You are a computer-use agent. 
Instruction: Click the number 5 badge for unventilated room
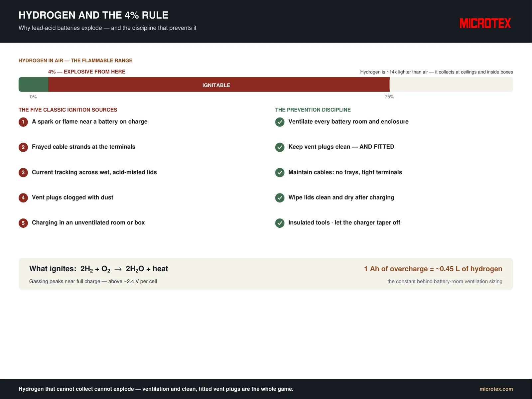point(23,223)
